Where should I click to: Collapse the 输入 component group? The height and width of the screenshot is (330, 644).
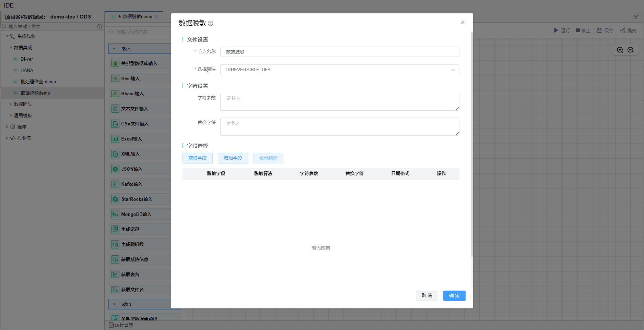[x=115, y=49]
